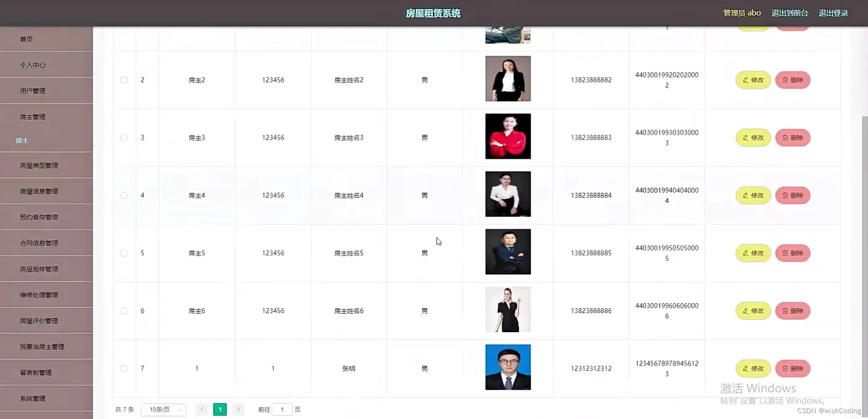Expand the 房主管理 sidebar menu
This screenshot has height=419, width=868.
coord(46,117)
